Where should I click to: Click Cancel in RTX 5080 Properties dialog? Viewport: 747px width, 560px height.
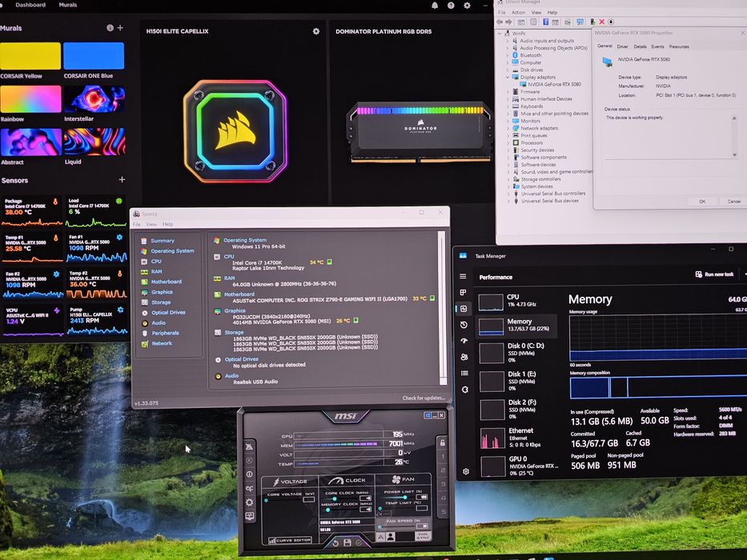coord(733,202)
